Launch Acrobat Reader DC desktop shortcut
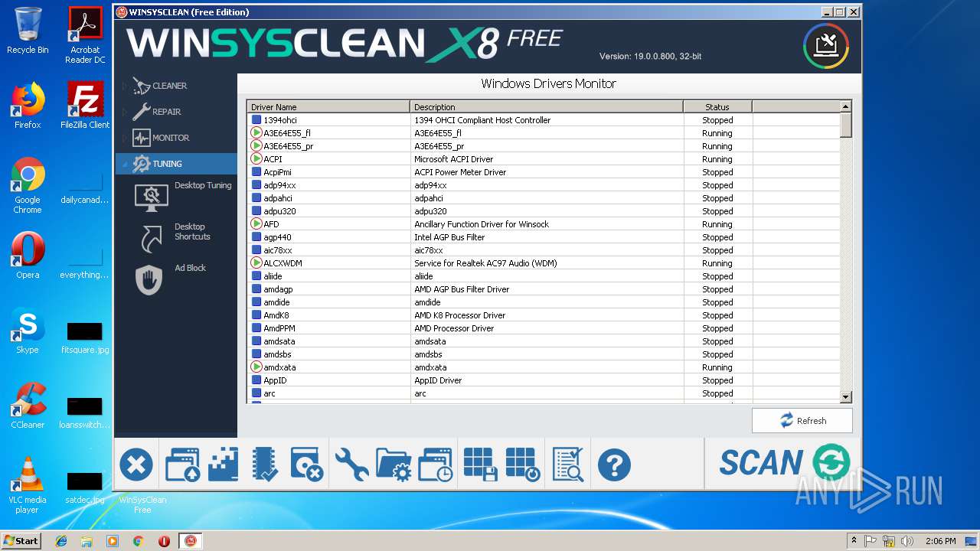This screenshot has width=980, height=551. [85, 35]
